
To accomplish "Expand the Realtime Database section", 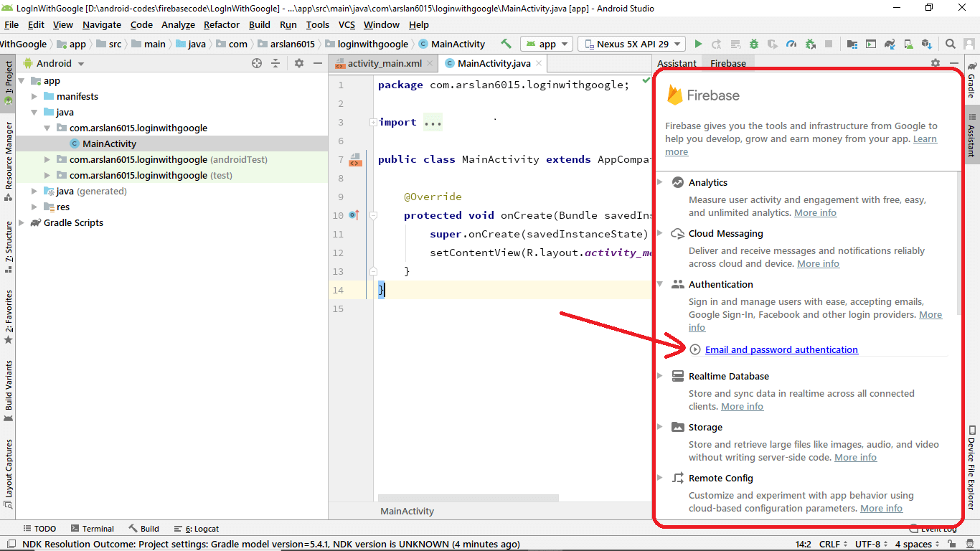I will (660, 376).
